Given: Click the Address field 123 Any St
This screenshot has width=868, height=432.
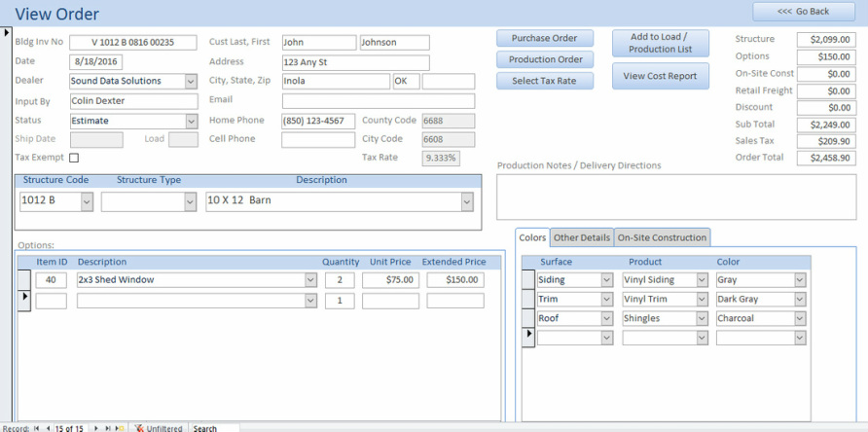Looking at the screenshot, I should pyautogui.click(x=355, y=62).
